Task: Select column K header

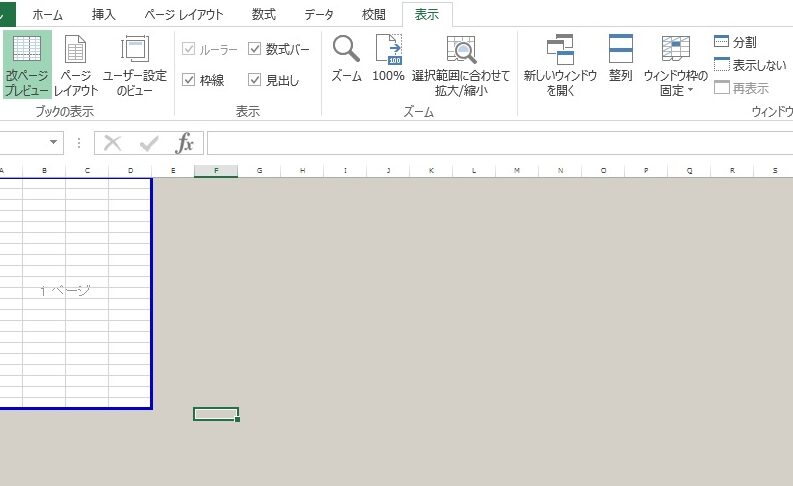Action: [x=431, y=171]
